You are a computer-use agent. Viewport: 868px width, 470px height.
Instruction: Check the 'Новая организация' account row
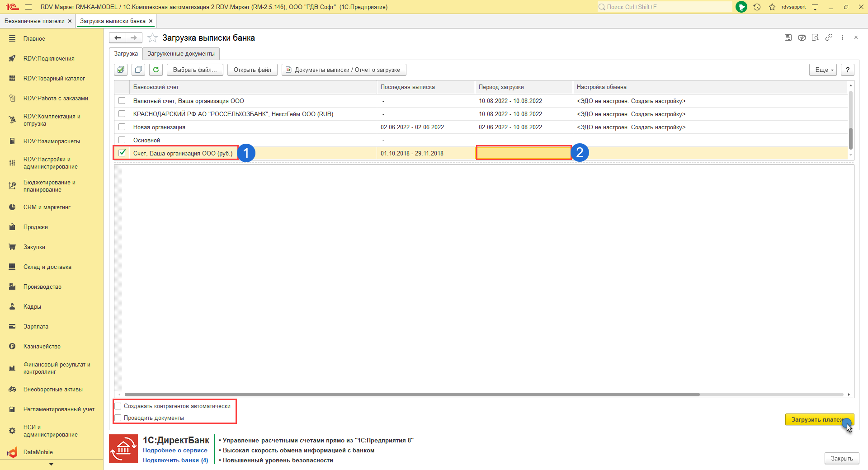pyautogui.click(x=122, y=127)
